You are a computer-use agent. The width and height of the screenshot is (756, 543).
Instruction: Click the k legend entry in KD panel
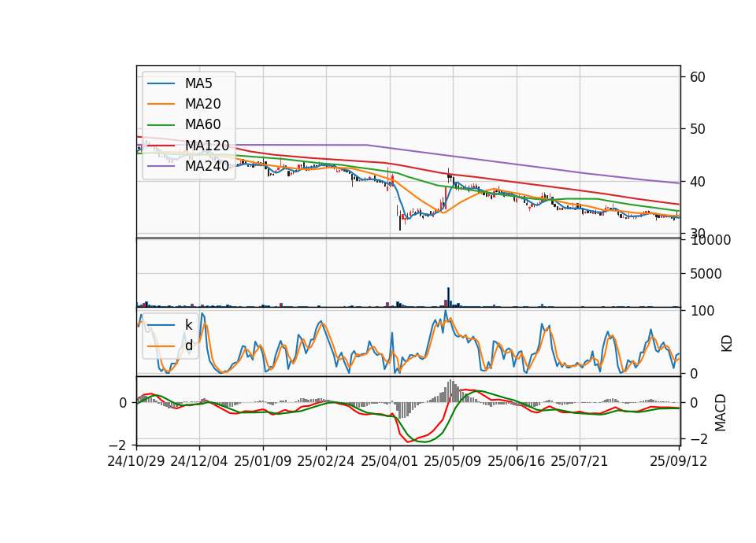point(188,325)
